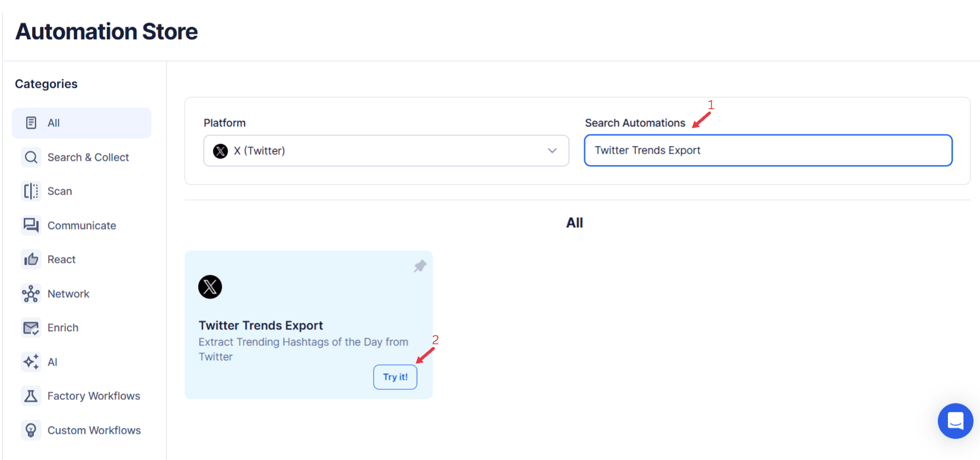The image size is (980, 460).
Task: Click inside the Search Automations field
Action: (768, 150)
